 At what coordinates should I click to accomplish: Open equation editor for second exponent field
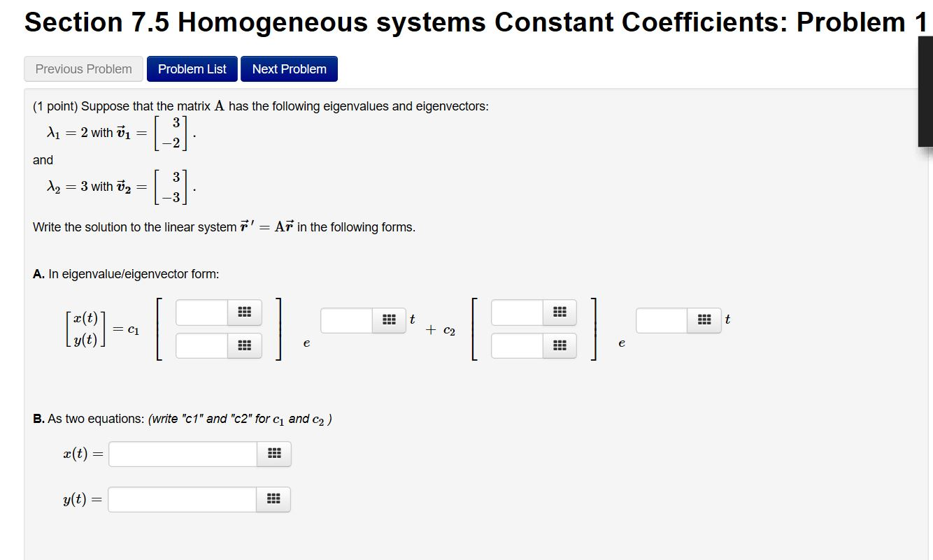pos(704,320)
